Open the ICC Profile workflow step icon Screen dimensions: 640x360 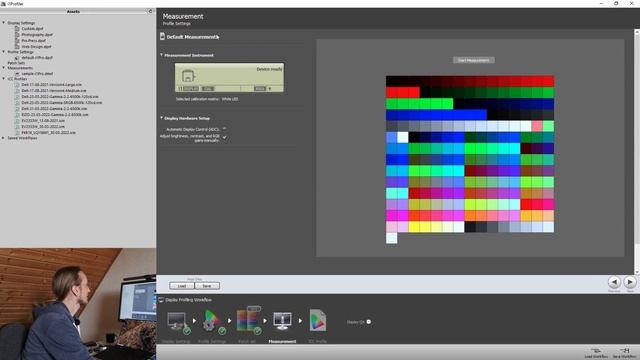(318, 320)
